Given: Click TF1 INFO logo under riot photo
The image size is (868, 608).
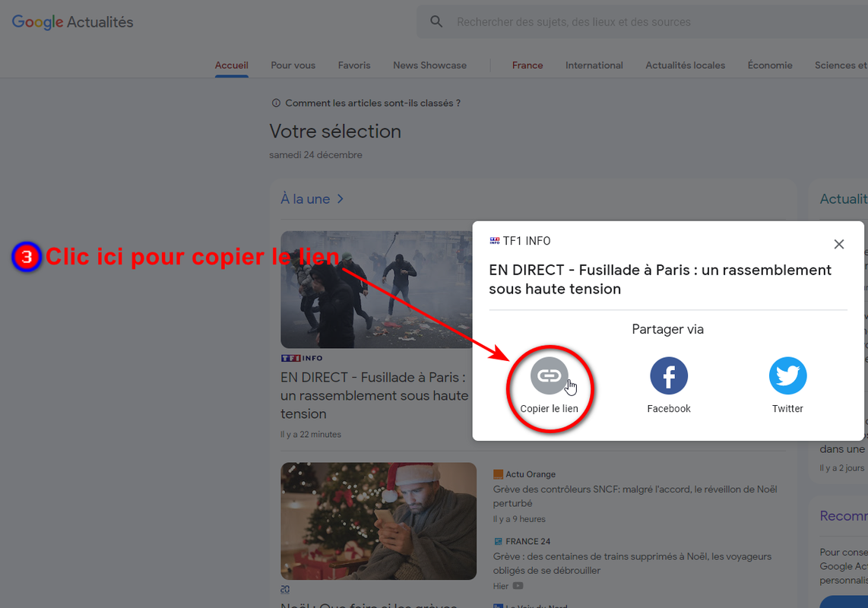Looking at the screenshot, I should tap(302, 358).
